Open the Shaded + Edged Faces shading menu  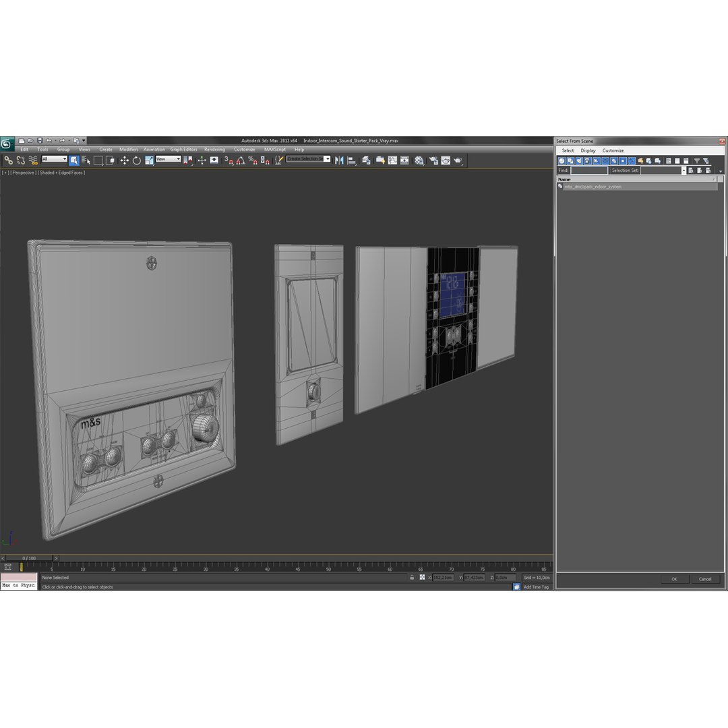point(61,173)
